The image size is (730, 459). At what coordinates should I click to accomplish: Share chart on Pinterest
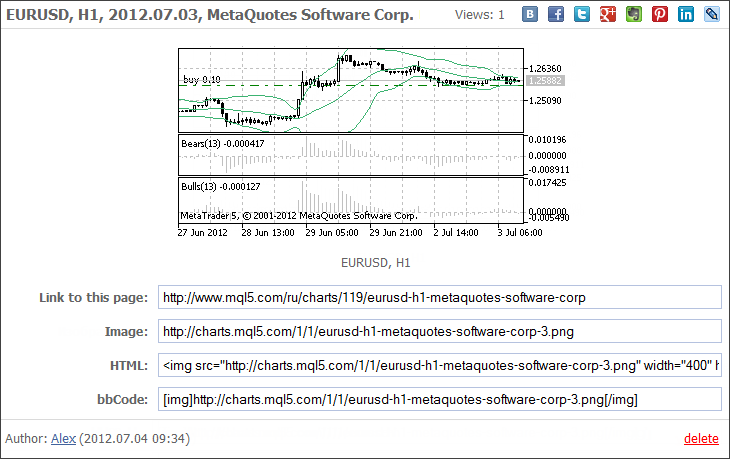[x=660, y=14]
